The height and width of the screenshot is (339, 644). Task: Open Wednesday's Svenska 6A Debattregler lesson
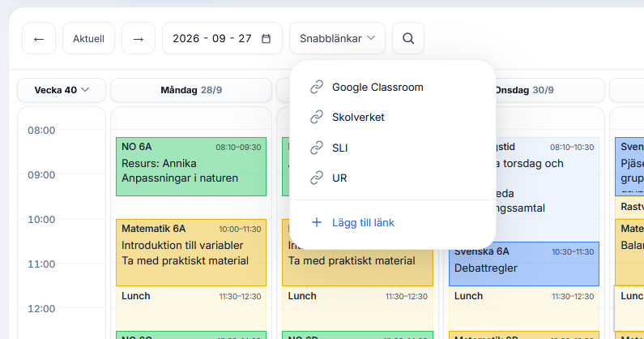tap(524, 264)
